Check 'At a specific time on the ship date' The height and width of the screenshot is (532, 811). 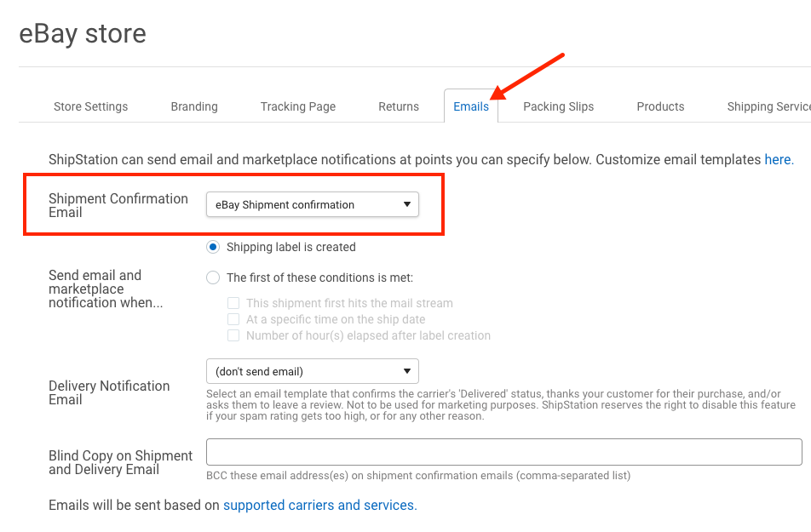tap(233, 319)
